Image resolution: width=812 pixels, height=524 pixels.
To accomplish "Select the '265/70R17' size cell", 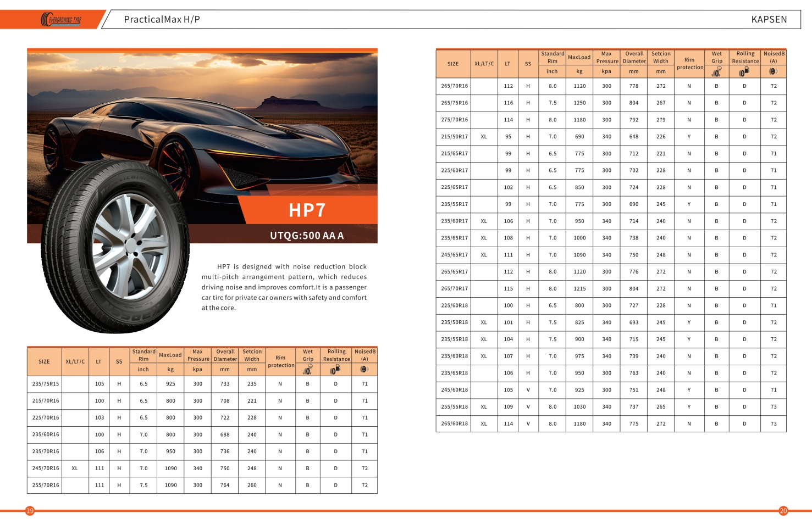I will click(x=455, y=289).
